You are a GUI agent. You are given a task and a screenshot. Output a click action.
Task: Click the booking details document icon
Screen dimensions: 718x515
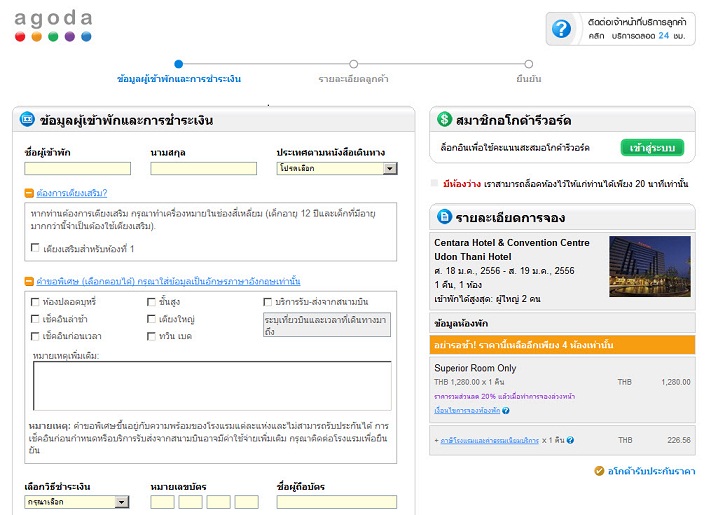[x=444, y=216]
